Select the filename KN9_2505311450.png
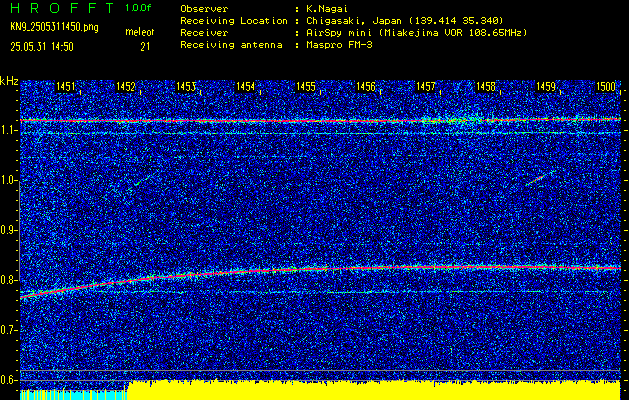The width and height of the screenshot is (629, 400). 54,28
